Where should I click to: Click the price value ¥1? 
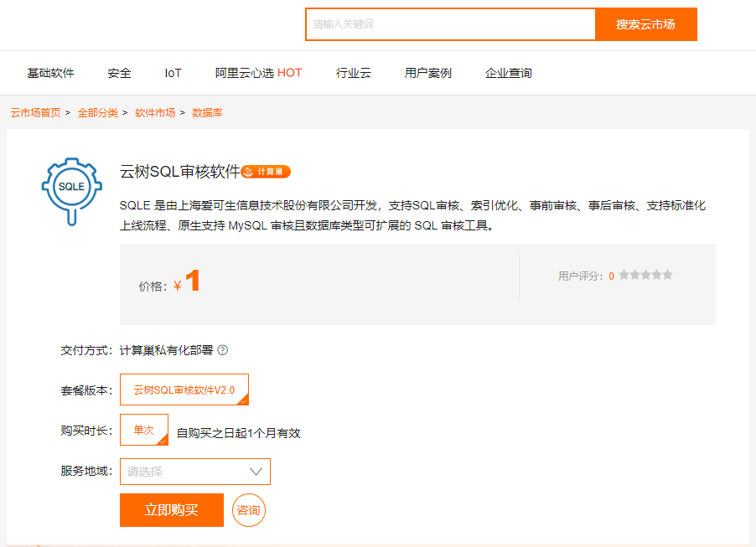tap(187, 281)
